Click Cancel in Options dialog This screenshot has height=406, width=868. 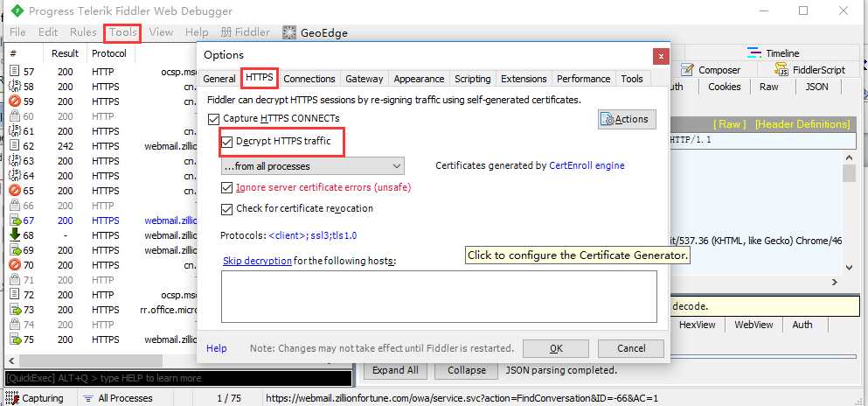pyautogui.click(x=631, y=348)
